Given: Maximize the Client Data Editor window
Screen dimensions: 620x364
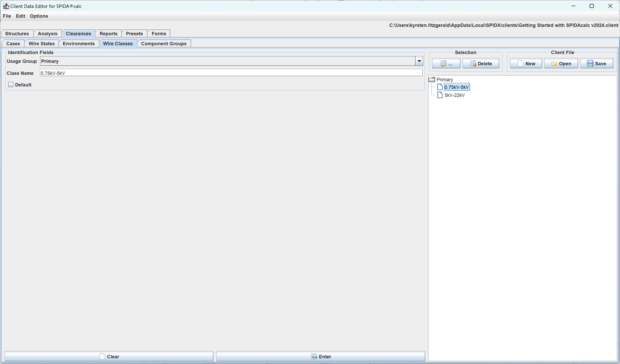Looking at the screenshot, I should 591,6.
